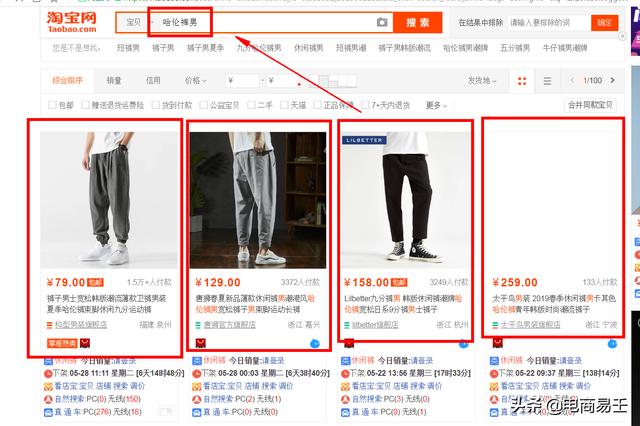Open the 价格 sort dropdown
The image size is (640, 426).
[x=196, y=81]
